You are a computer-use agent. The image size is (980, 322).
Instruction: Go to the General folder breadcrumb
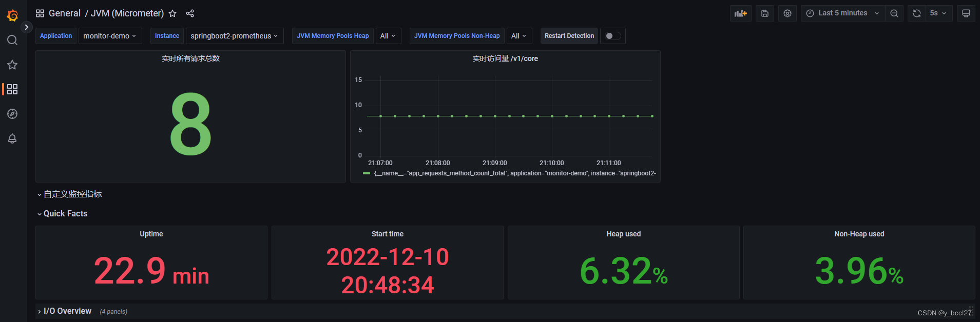click(x=65, y=13)
